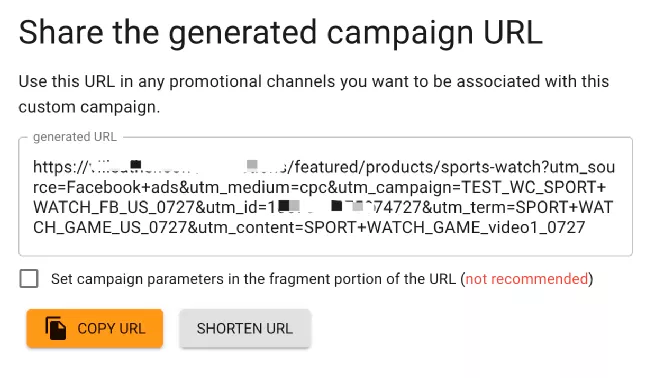Click the words 'custom campaign.' in the description
This screenshot has width=647, height=378.
pos(89,107)
